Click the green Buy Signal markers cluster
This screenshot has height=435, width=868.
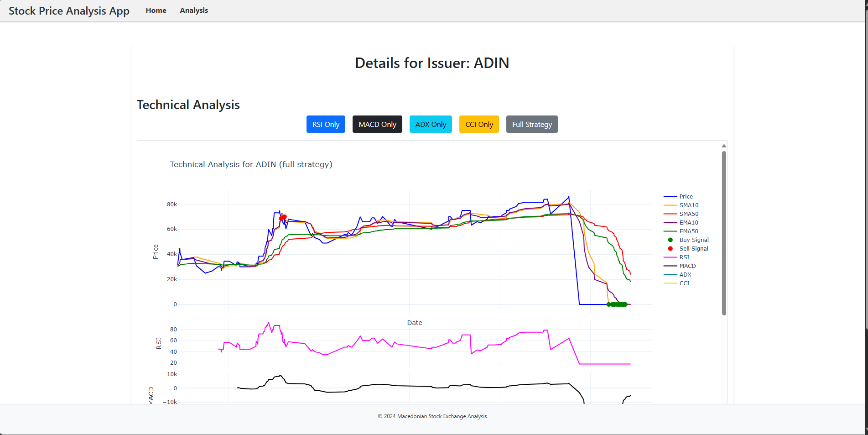click(618, 304)
